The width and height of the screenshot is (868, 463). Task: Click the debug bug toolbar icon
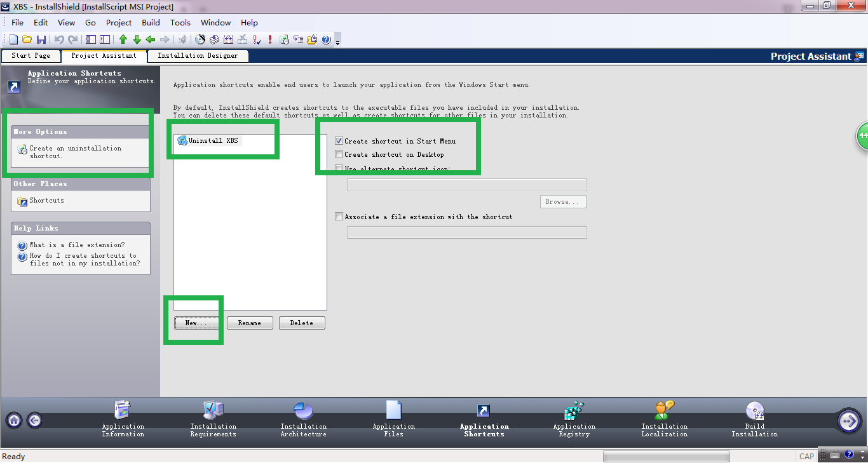(182, 39)
